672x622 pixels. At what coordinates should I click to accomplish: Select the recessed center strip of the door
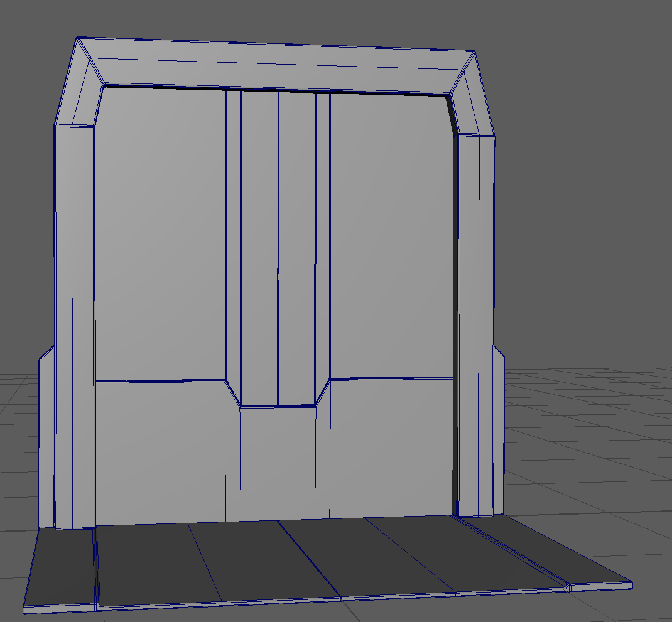[x=278, y=251]
